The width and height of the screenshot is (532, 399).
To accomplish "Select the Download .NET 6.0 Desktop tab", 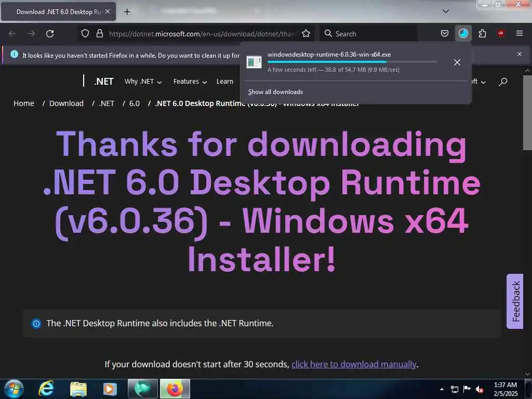I will [x=58, y=12].
